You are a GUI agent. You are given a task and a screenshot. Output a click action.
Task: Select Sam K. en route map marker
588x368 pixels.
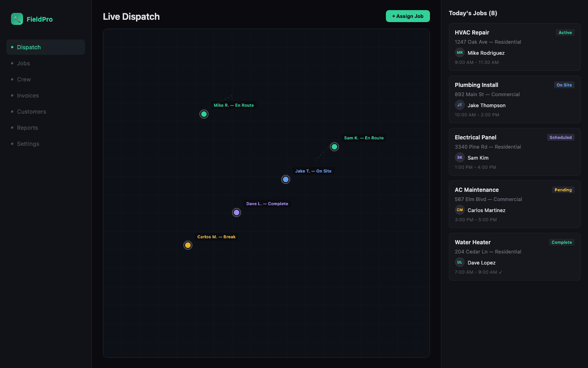click(x=334, y=147)
